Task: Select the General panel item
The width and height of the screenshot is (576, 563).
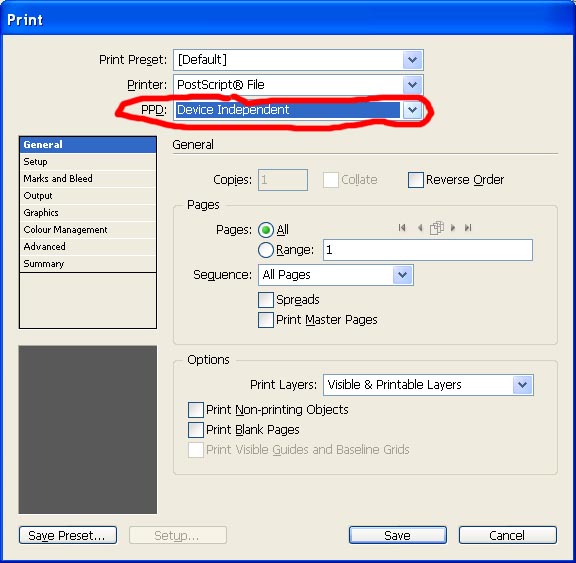Action: click(88, 145)
